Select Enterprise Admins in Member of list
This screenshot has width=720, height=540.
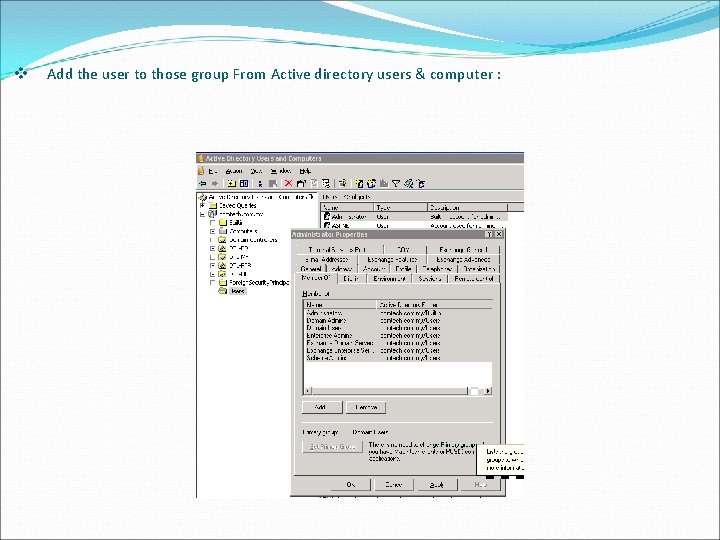click(329, 336)
